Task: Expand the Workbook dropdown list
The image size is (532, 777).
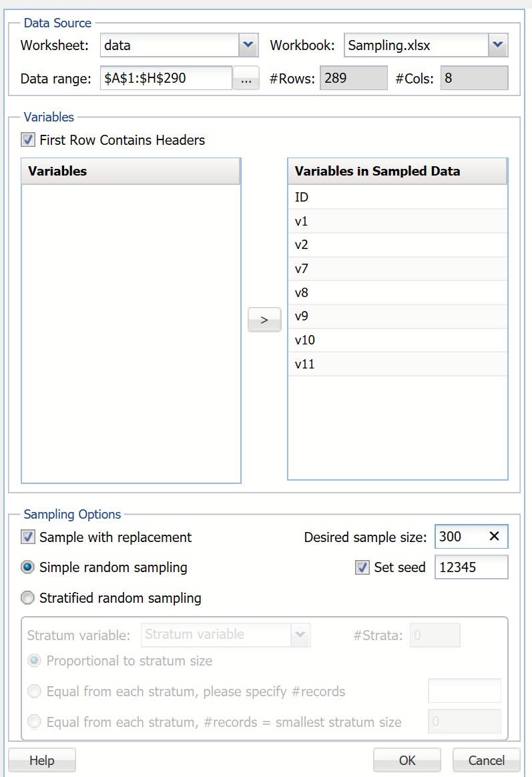Action: tap(497, 46)
